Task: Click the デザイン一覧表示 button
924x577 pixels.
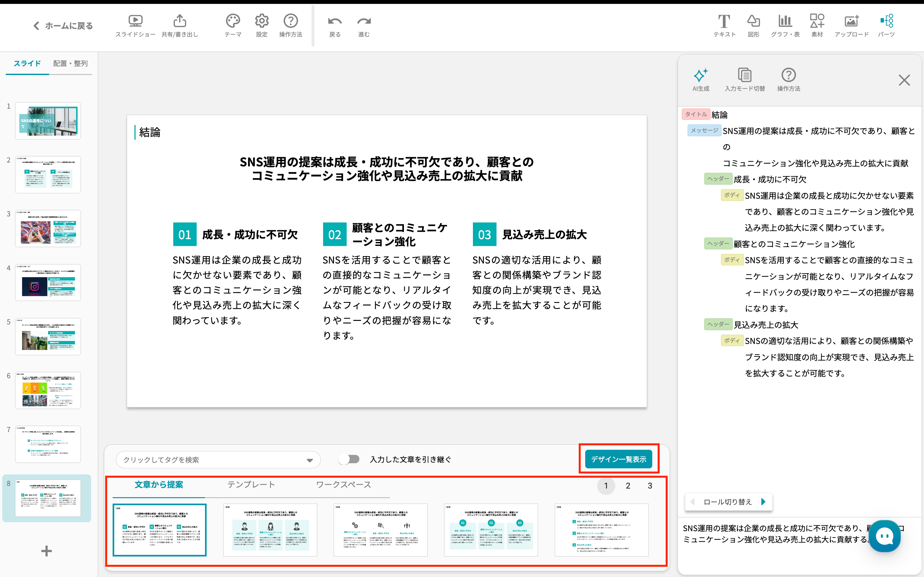Action: click(x=619, y=459)
